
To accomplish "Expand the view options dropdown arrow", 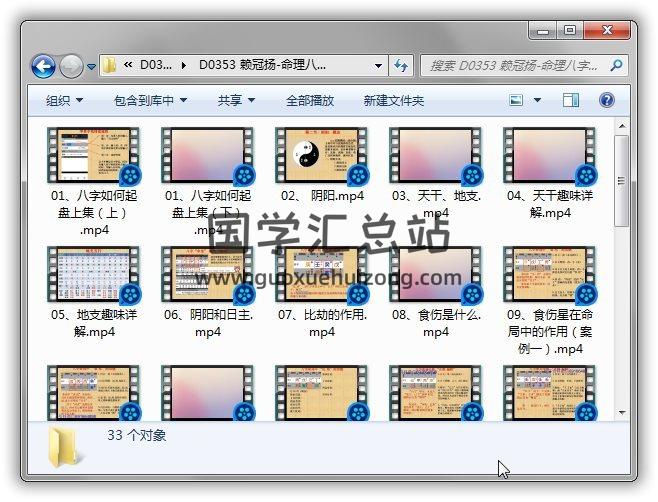I will (538, 100).
